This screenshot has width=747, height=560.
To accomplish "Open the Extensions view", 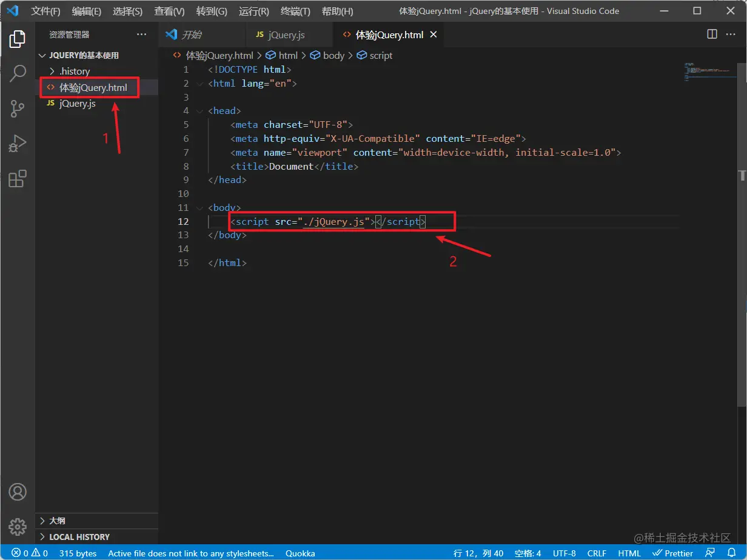I will (x=18, y=179).
